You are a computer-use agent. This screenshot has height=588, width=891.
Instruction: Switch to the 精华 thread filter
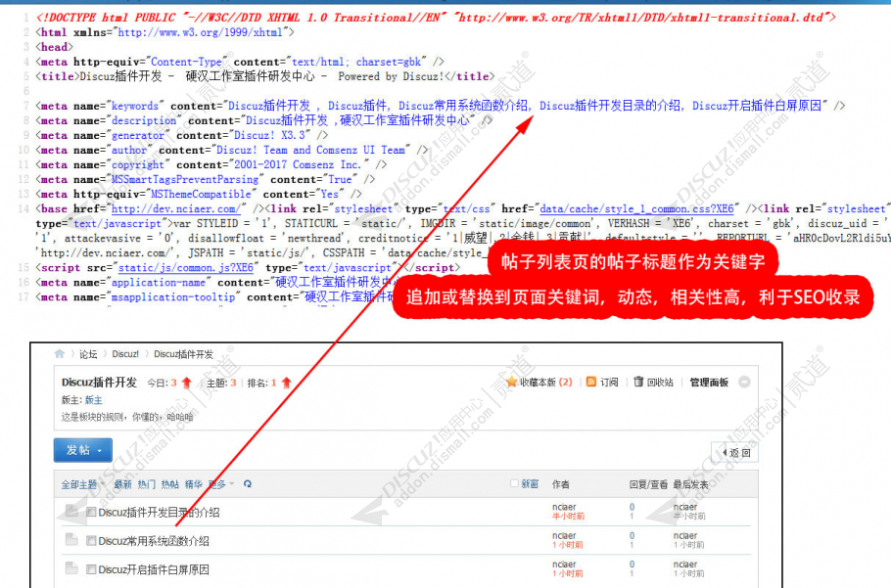[194, 484]
